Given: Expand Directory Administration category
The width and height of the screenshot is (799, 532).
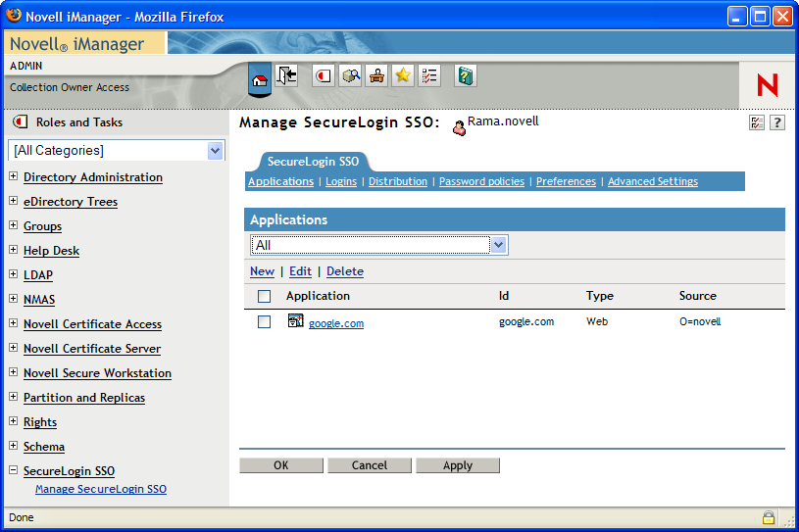Looking at the screenshot, I should [14, 176].
